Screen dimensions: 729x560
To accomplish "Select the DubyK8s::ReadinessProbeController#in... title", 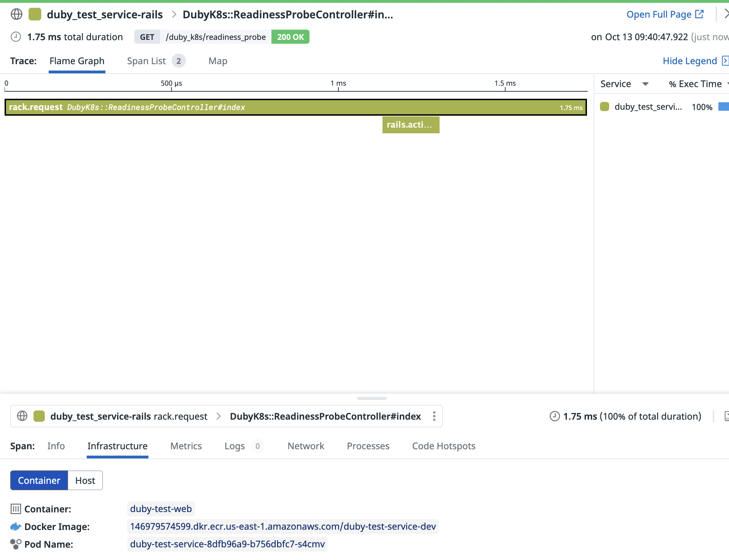I will (288, 14).
